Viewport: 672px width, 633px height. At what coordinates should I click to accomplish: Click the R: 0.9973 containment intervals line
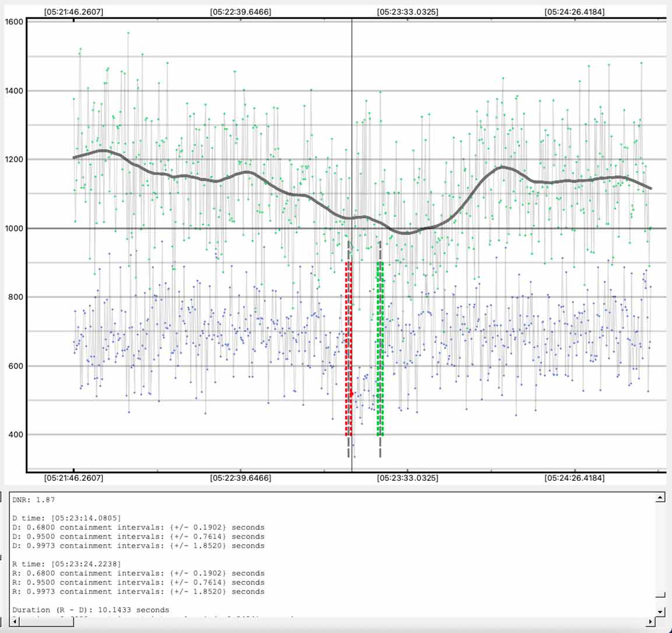(x=138, y=592)
